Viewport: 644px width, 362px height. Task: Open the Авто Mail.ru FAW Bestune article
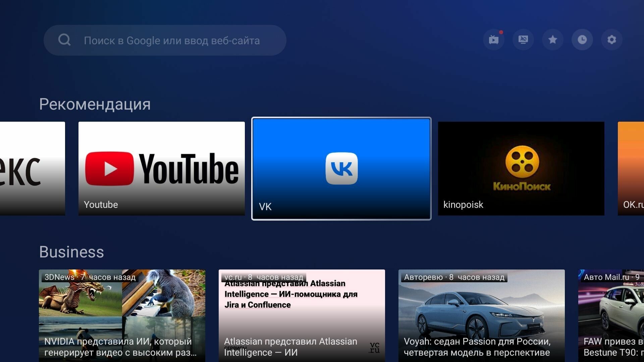pos(611,316)
